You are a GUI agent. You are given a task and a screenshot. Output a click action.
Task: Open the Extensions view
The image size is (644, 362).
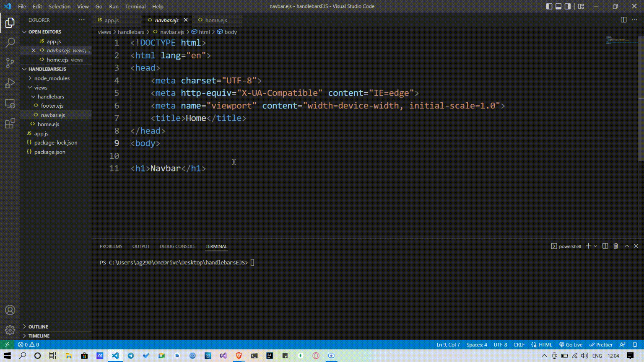[x=10, y=124]
